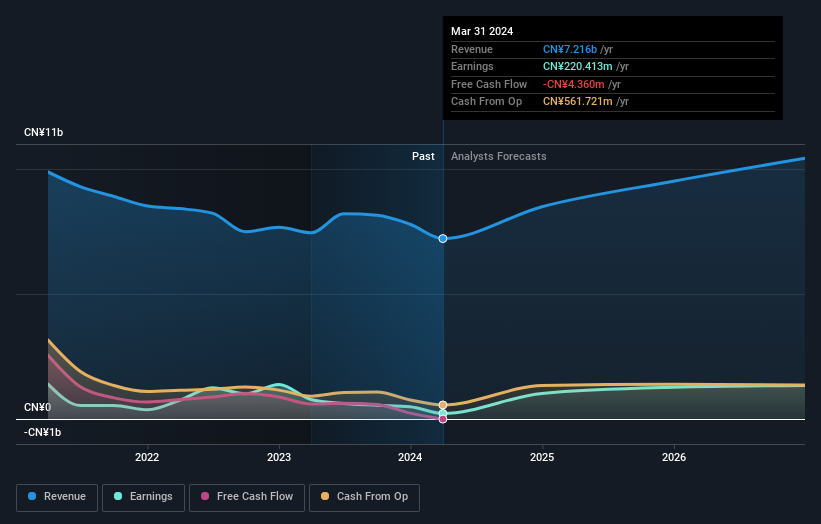Click the CN¥561.721m cash from op value
The height and width of the screenshot is (524, 821).
coord(578,102)
